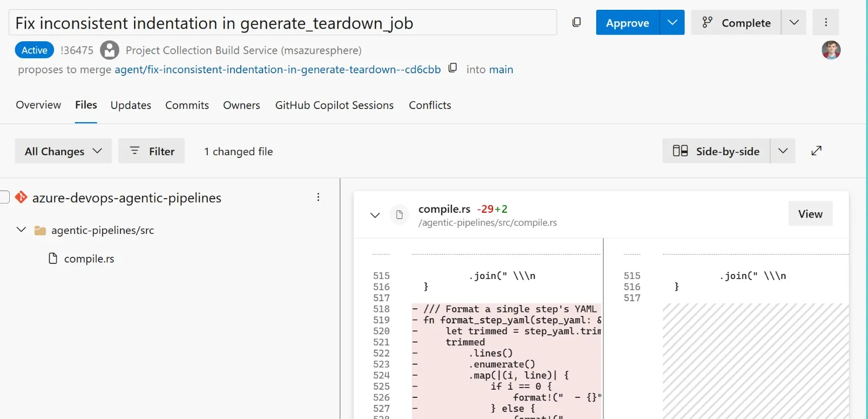This screenshot has width=868, height=419.
Task: Open the Owners tab
Action: click(241, 105)
